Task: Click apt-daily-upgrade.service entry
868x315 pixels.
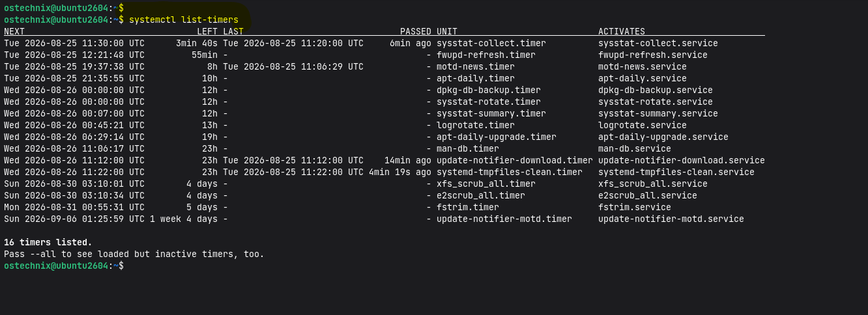Action: pyautogui.click(x=663, y=137)
